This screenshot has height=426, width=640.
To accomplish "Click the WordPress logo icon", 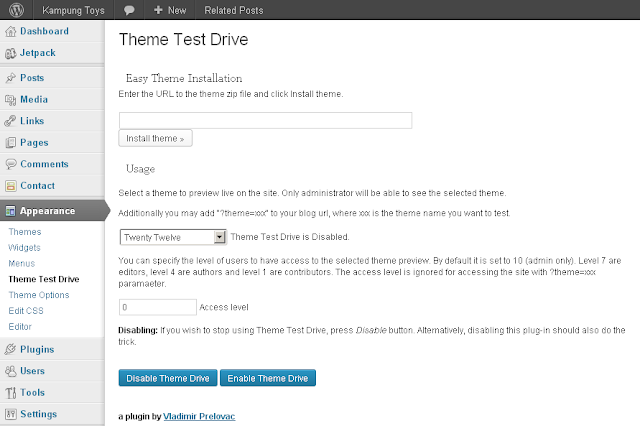I will click(16, 10).
